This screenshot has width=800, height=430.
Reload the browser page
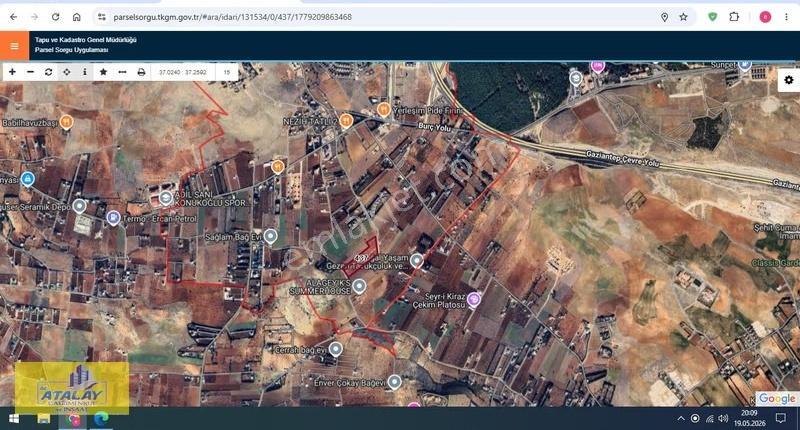(x=55, y=17)
